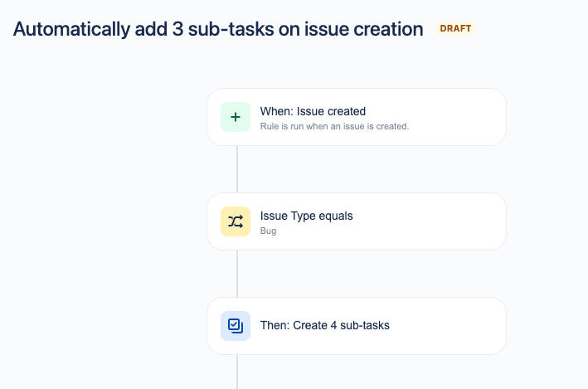This screenshot has width=588, height=389.
Task: Edit the rule title about 3 sub-tasks
Action: [x=218, y=29]
